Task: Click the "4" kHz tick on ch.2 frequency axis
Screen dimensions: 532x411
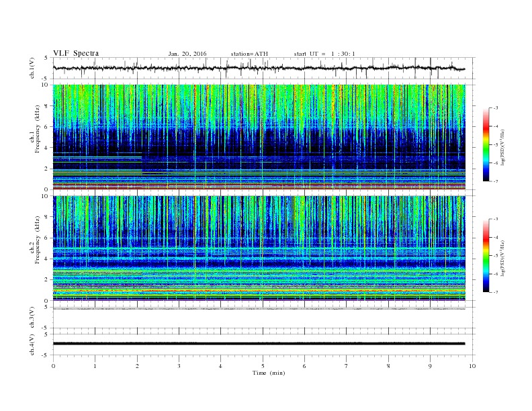Action: 47,259
